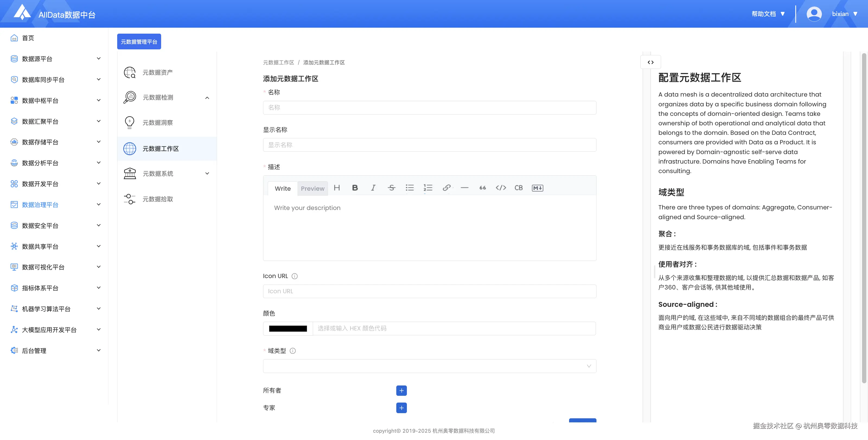Open the black color swatch picker
This screenshot has width=868, height=440.
pyautogui.click(x=288, y=329)
